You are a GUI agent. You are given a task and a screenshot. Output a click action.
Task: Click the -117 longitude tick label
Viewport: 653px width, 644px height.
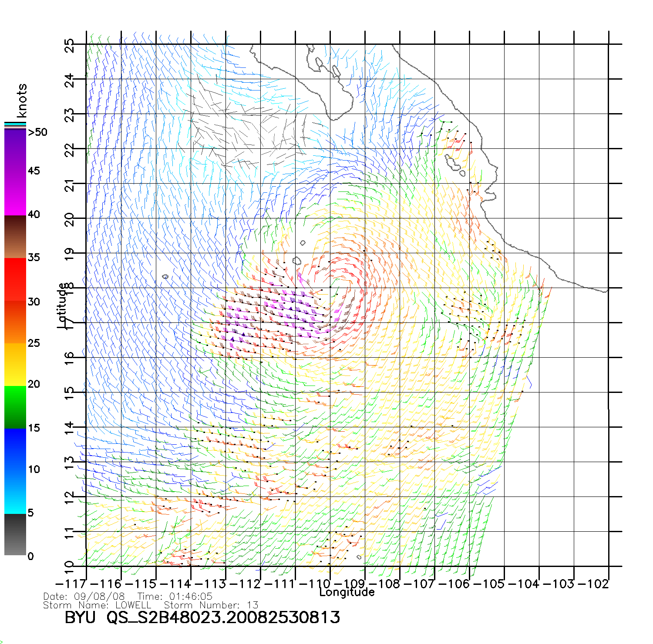pos(71,584)
